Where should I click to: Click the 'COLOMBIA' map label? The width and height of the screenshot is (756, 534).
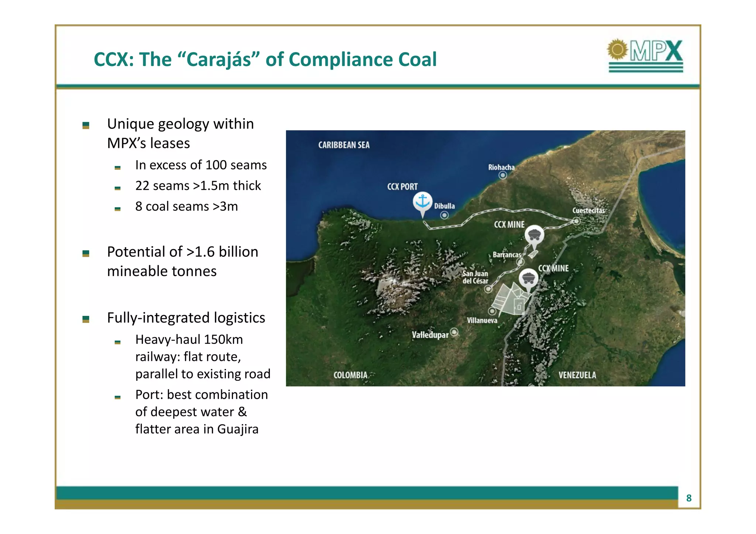coord(350,375)
